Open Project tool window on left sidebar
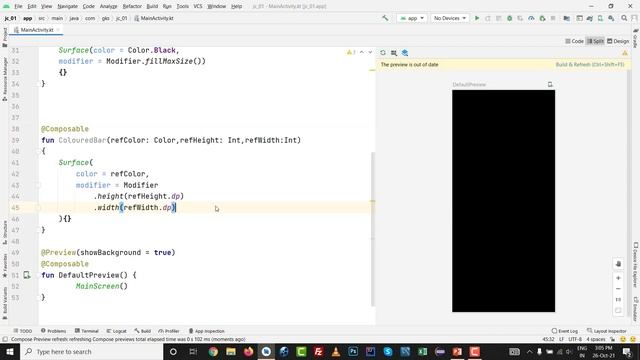This screenshot has height=360, width=640. point(4,37)
